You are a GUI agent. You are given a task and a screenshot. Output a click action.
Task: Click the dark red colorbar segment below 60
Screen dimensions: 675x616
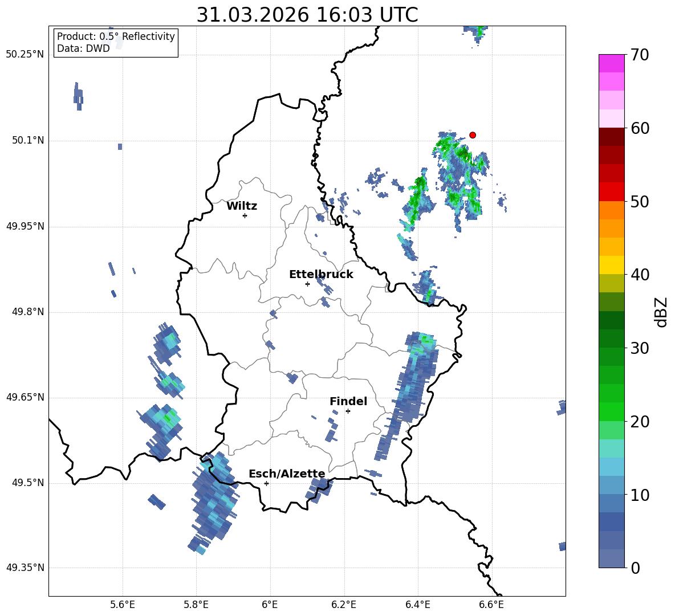click(611, 137)
